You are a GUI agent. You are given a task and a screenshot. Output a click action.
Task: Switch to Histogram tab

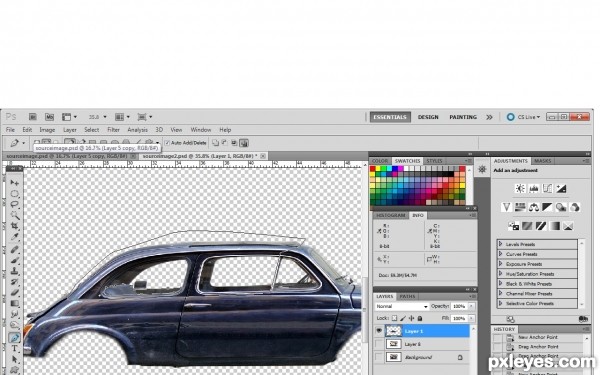[390, 215]
